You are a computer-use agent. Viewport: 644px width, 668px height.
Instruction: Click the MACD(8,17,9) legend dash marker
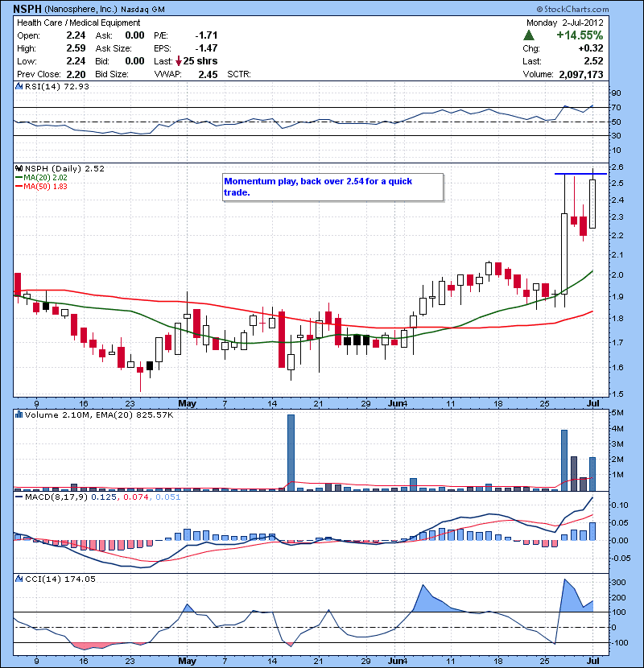(x=19, y=497)
